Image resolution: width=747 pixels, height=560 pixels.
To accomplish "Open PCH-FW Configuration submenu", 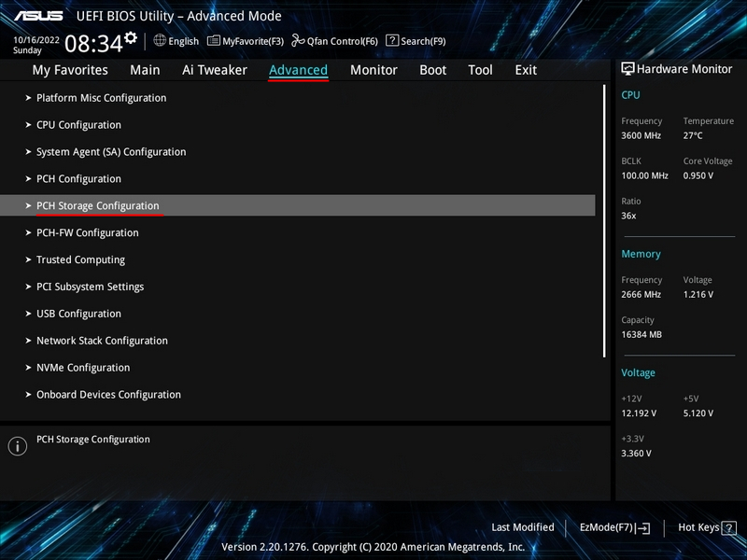I will coord(88,232).
